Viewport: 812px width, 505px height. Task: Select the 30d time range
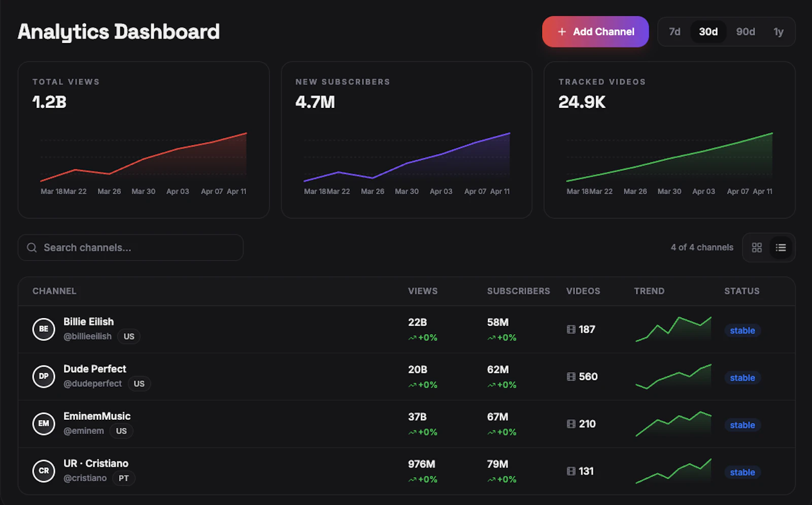pos(708,31)
